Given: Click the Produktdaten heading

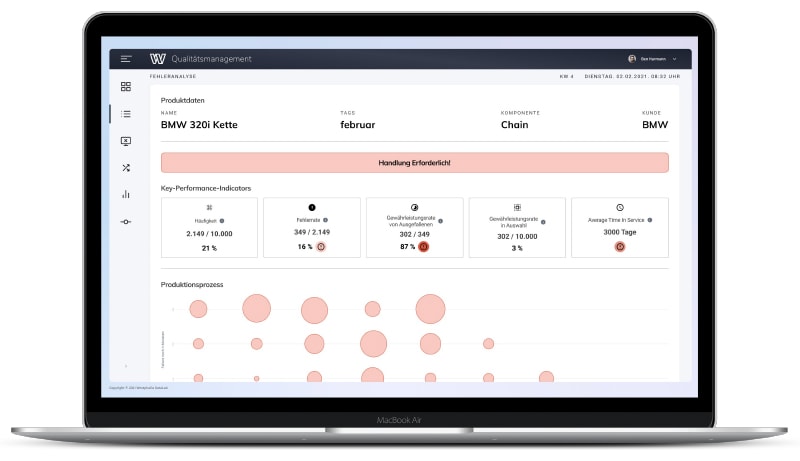Looking at the screenshot, I should pos(182,100).
